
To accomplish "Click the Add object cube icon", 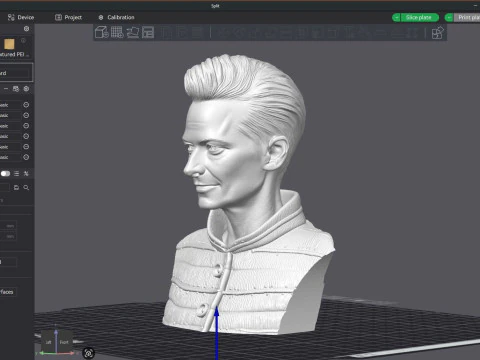I will click(102, 33).
